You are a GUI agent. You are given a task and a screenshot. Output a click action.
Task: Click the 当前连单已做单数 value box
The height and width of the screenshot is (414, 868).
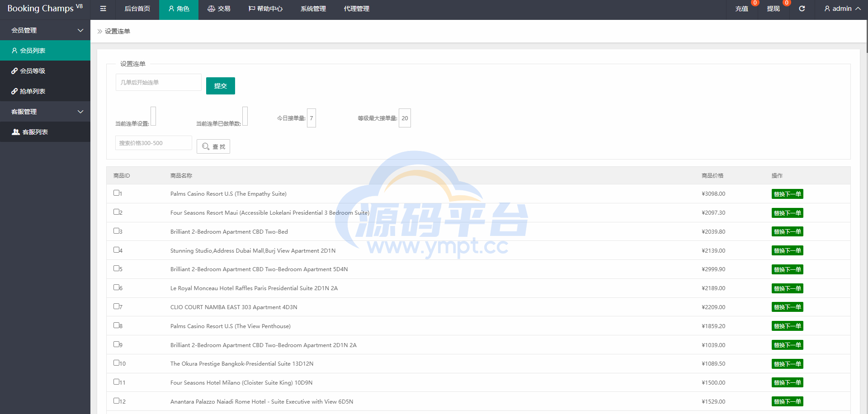pyautogui.click(x=245, y=116)
